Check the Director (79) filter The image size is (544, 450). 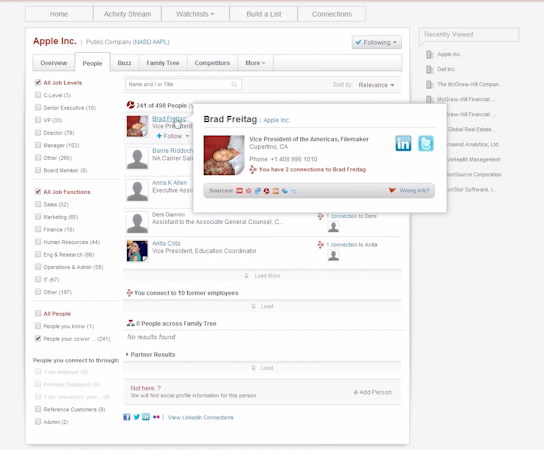(38, 132)
